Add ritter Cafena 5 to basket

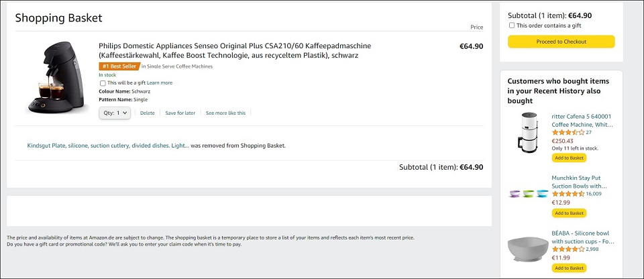570,158
